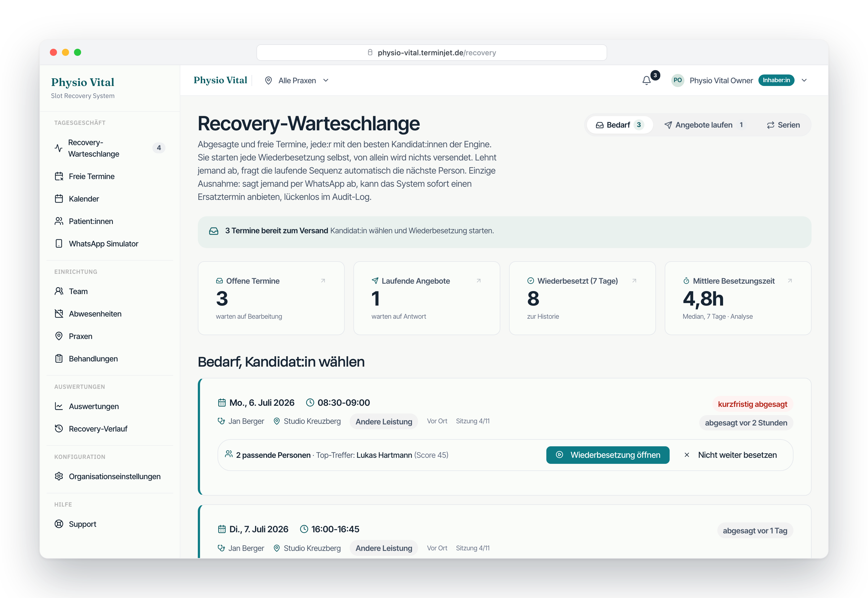
Task: Click the 16:00-16:45 time slot text
Action: pos(335,530)
